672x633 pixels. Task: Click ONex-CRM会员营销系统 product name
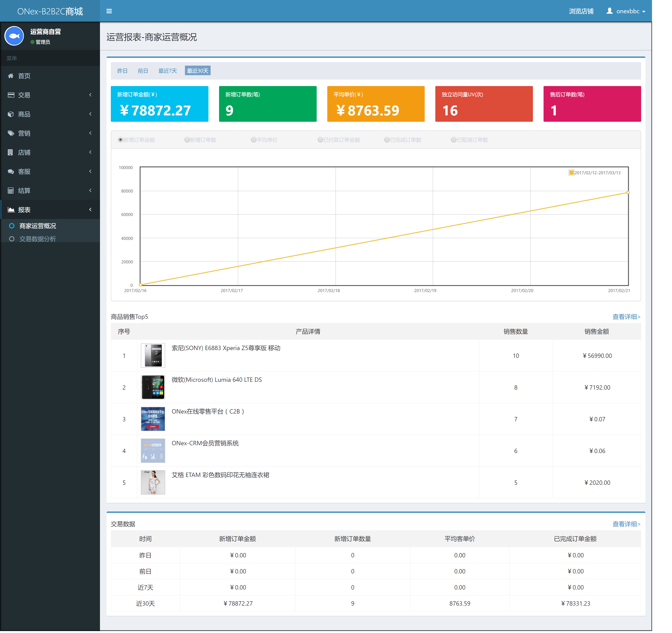coord(205,443)
